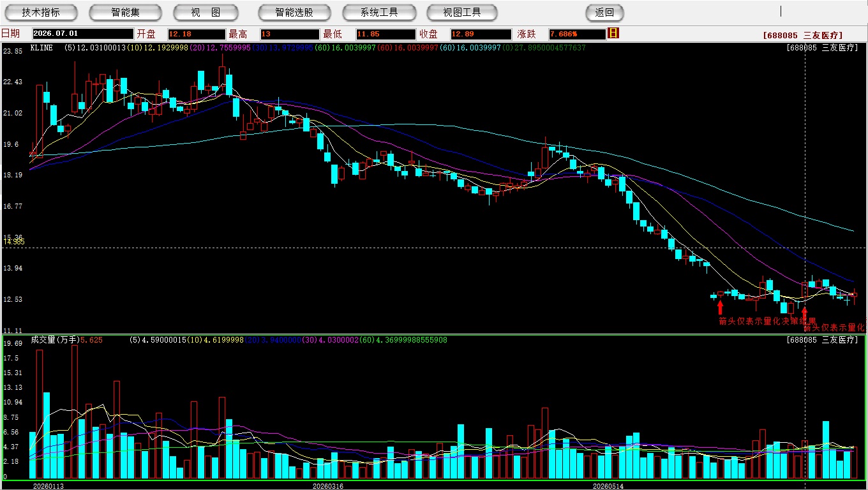Click the 21.02 price axis label

pyautogui.click(x=13, y=113)
